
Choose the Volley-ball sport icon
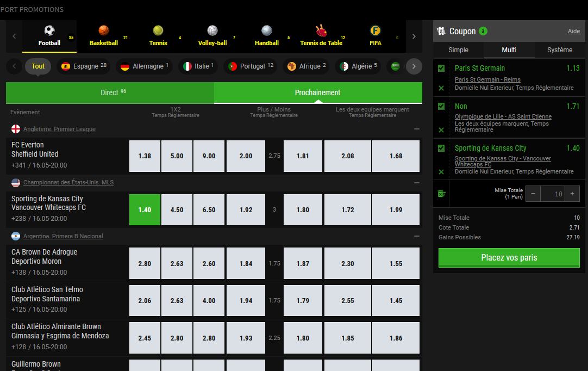(212, 31)
